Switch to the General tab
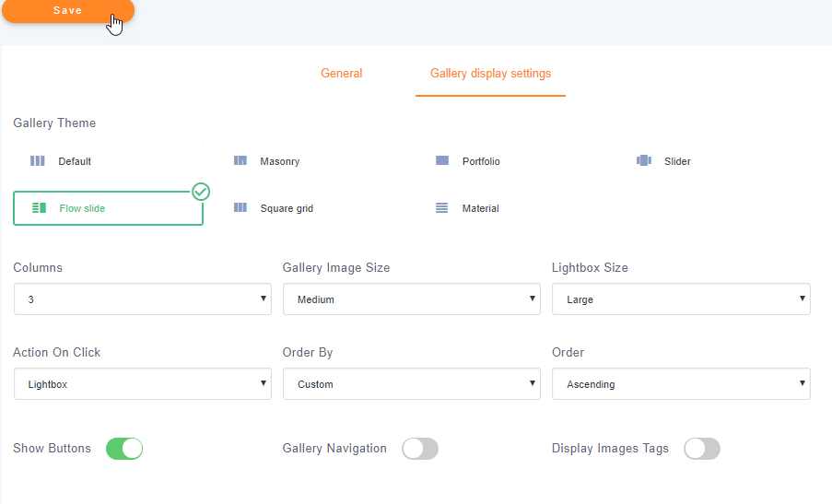832x504 pixels. pyautogui.click(x=341, y=74)
